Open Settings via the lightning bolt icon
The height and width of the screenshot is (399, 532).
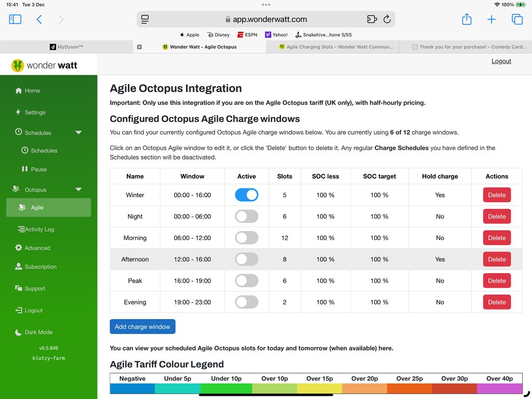[19, 112]
